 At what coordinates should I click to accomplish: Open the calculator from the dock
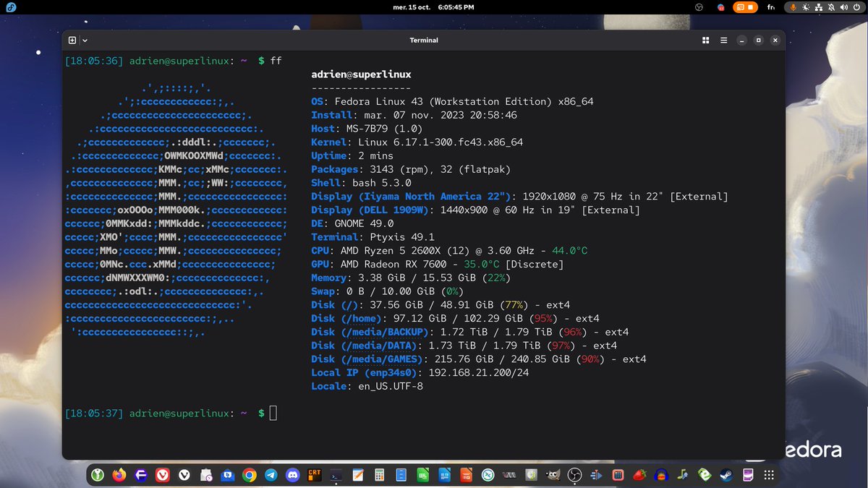click(x=379, y=475)
